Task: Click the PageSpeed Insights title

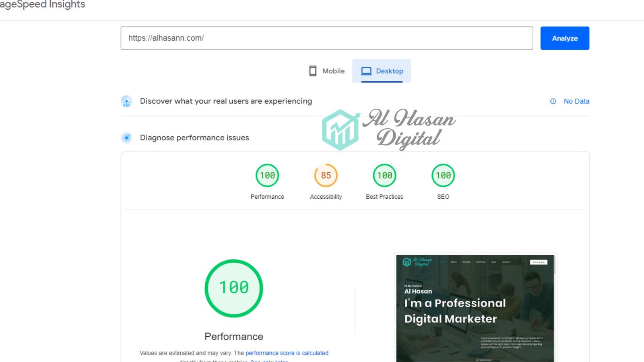Action: [42, 4]
